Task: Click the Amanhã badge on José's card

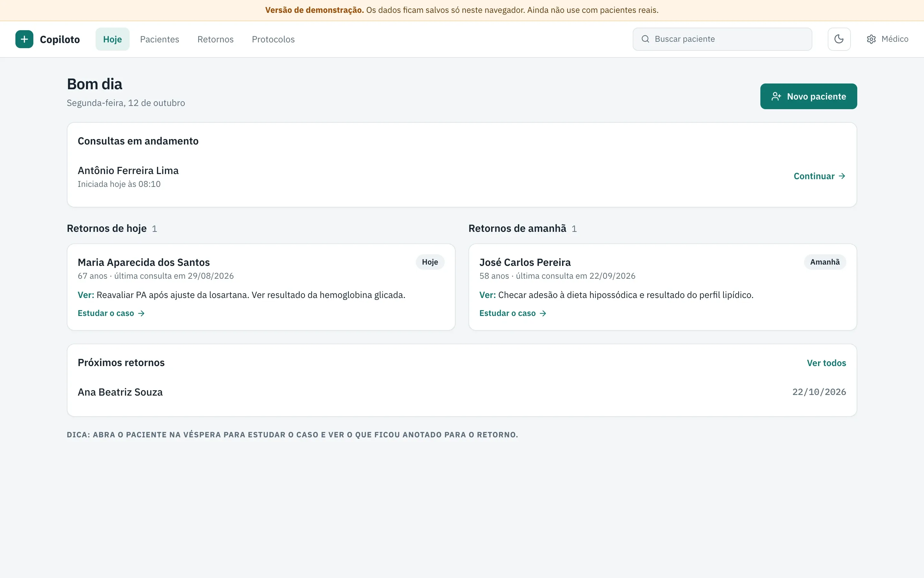Action: point(825,262)
